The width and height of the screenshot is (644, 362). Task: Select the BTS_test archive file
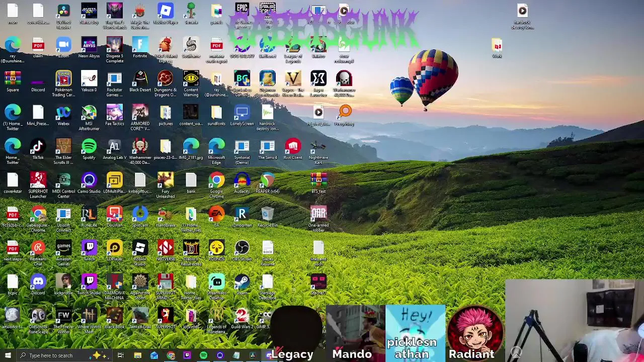coord(318,183)
